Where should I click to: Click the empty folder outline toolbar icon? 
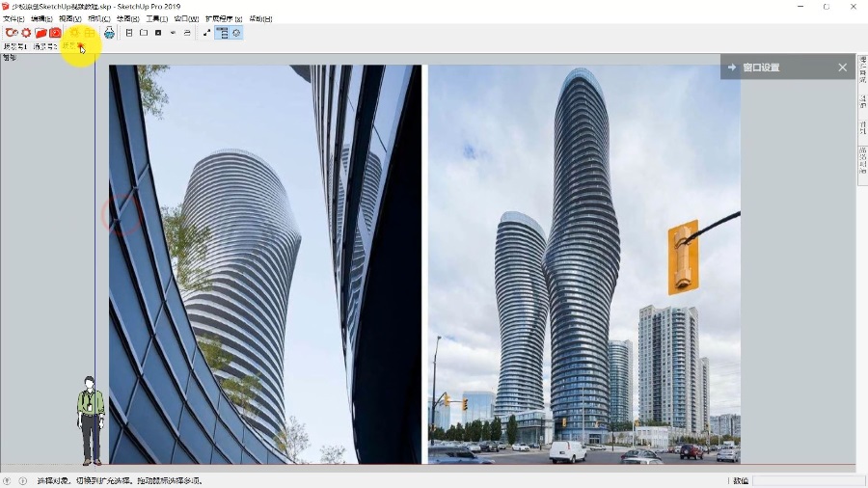[x=144, y=33]
